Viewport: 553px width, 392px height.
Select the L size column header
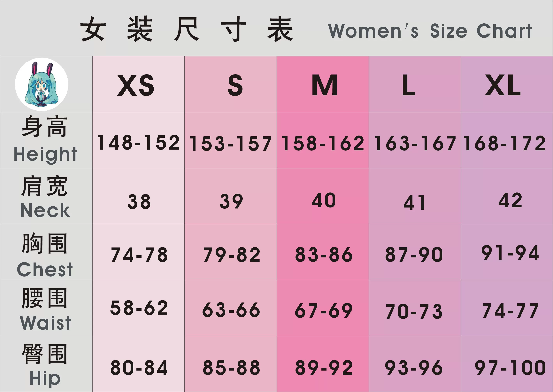[408, 85]
